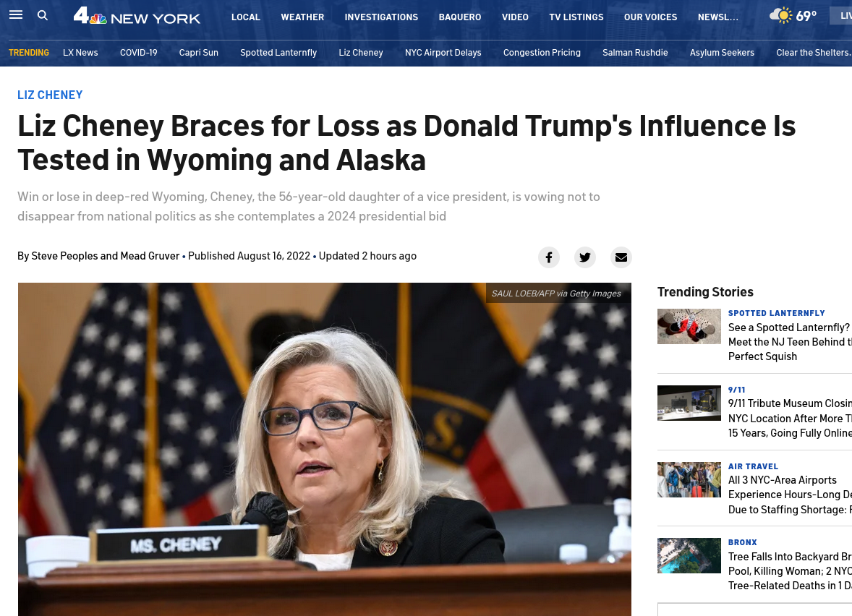
Task: Click the main Liz Cheney article photo
Action: pos(325,449)
